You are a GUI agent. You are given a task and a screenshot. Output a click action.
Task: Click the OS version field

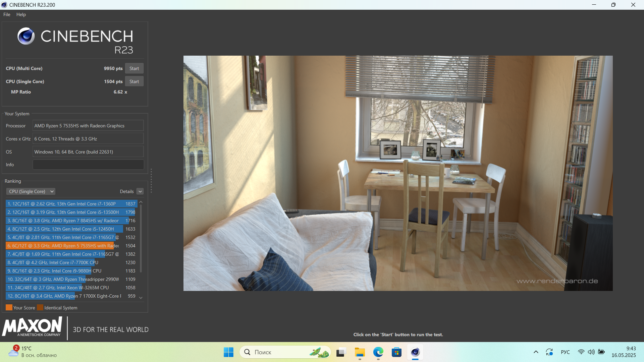click(x=88, y=152)
